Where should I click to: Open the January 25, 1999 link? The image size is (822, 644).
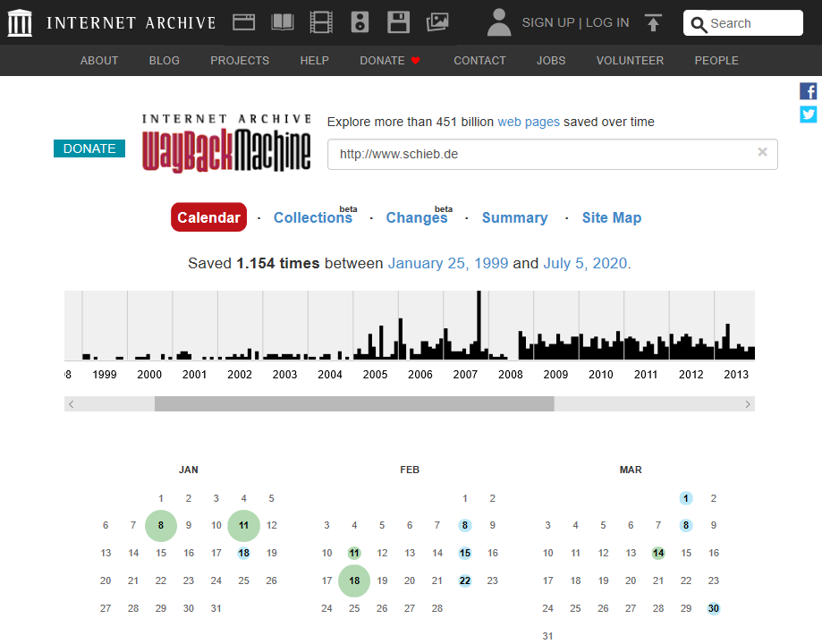[x=448, y=263]
